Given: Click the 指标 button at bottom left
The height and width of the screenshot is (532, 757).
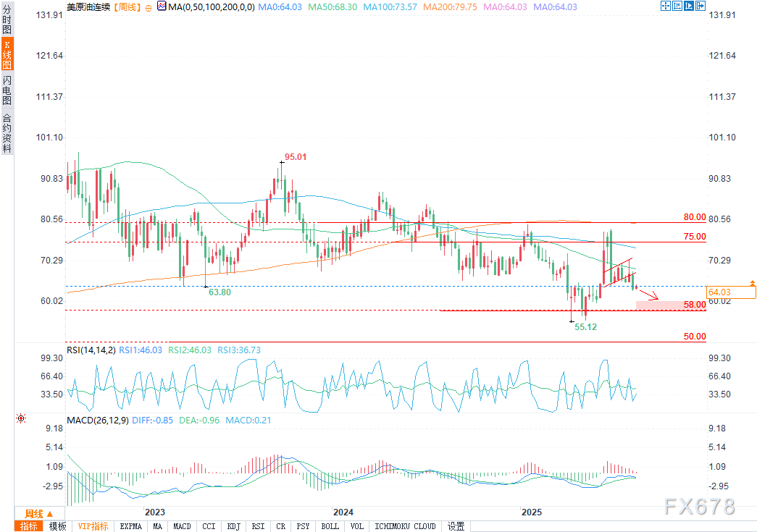Looking at the screenshot, I should [30, 526].
